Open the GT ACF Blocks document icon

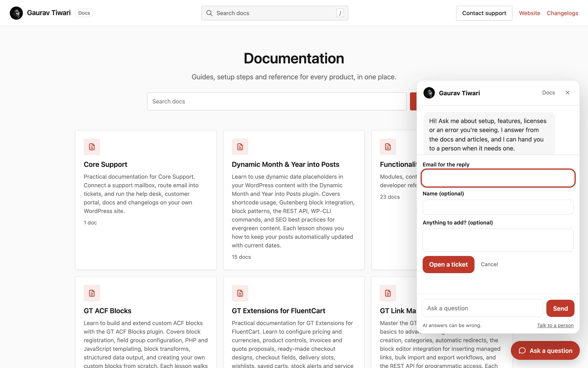click(92, 293)
